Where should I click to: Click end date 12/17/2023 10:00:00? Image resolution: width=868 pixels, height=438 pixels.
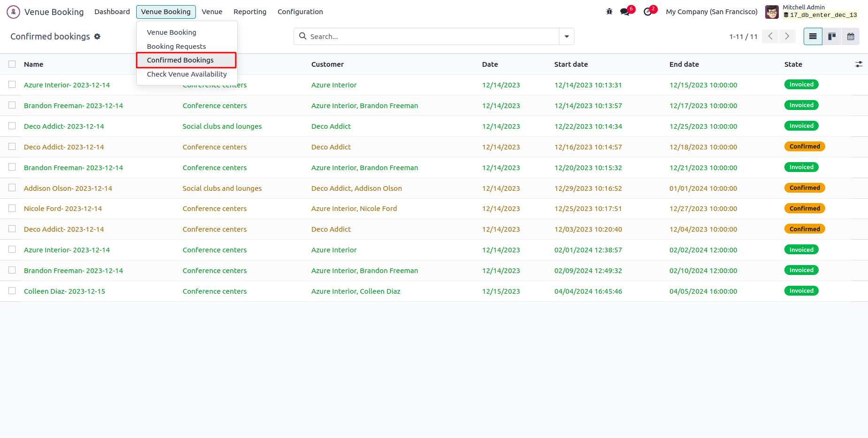pos(703,106)
